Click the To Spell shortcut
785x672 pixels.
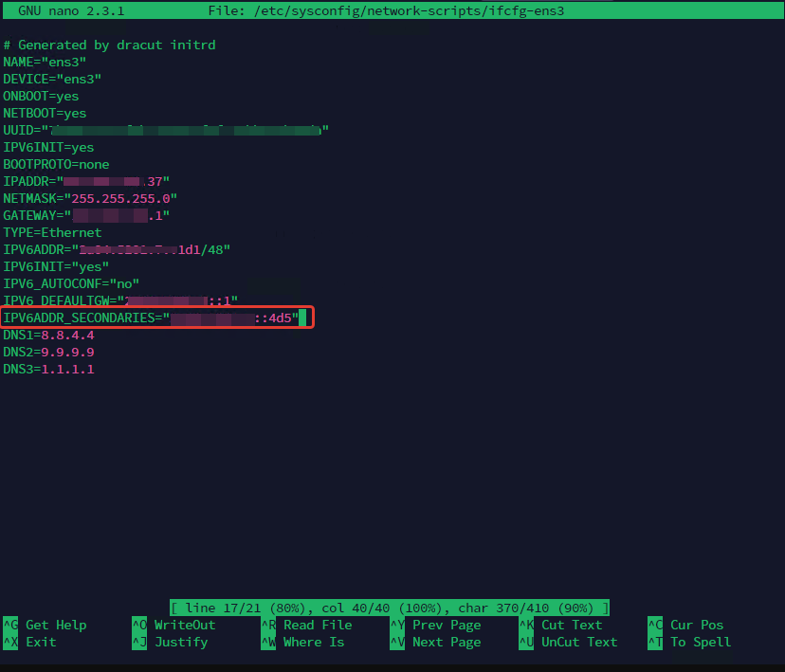pos(700,642)
